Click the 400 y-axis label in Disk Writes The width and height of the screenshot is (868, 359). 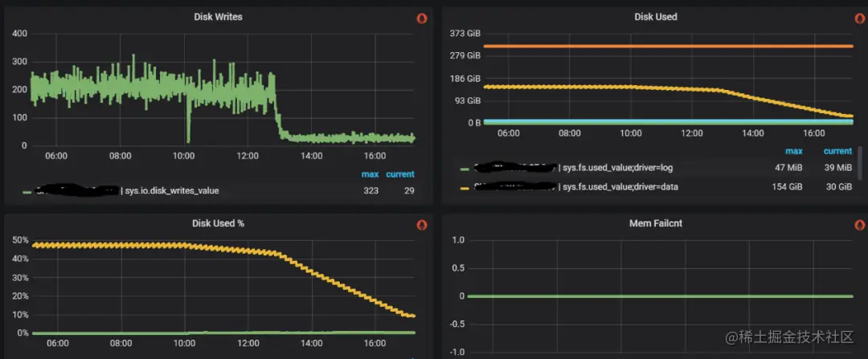(20, 34)
